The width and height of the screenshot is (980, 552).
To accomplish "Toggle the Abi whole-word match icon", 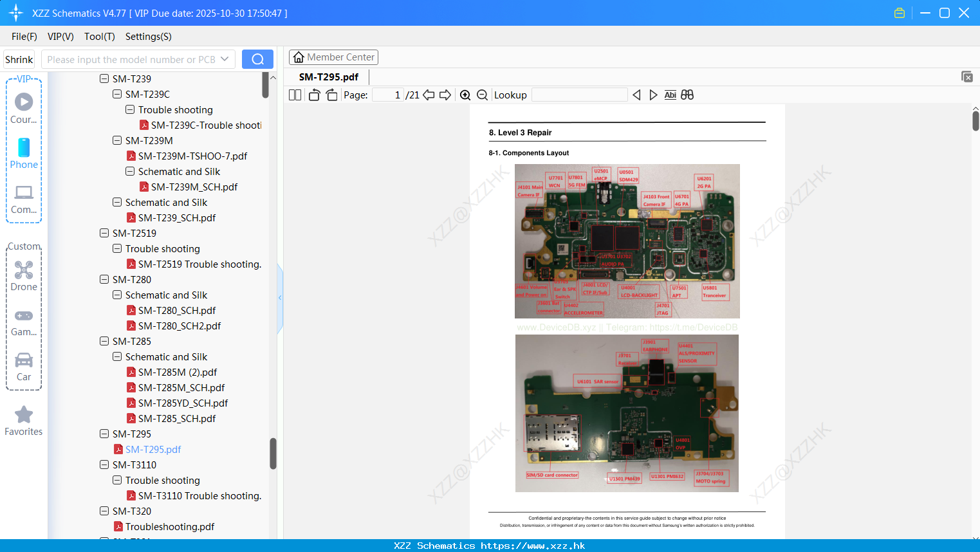I will 670,95.
